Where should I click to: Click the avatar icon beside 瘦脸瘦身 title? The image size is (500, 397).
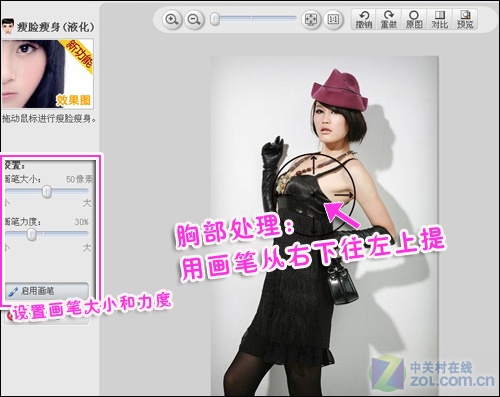[8, 26]
